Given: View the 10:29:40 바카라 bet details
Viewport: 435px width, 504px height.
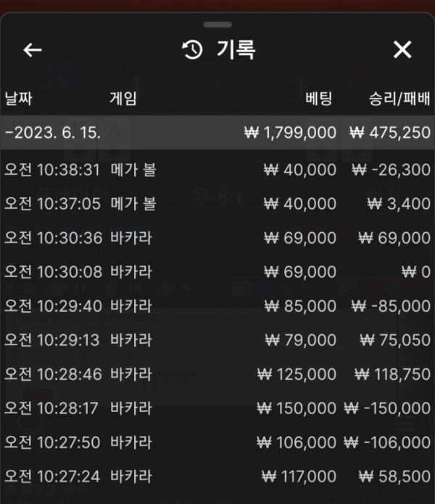Looking at the screenshot, I should click(x=217, y=306).
